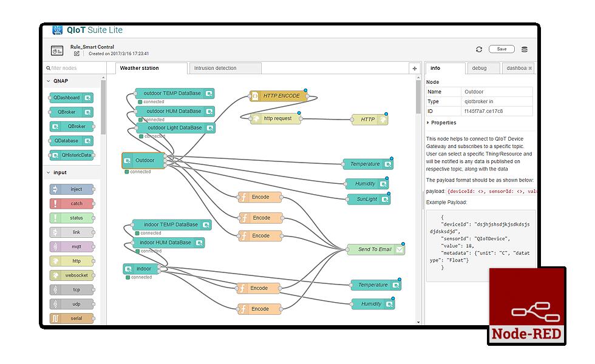Add a new flow with plus button
Image resolution: width=595 pixels, height=364 pixels.
(414, 69)
